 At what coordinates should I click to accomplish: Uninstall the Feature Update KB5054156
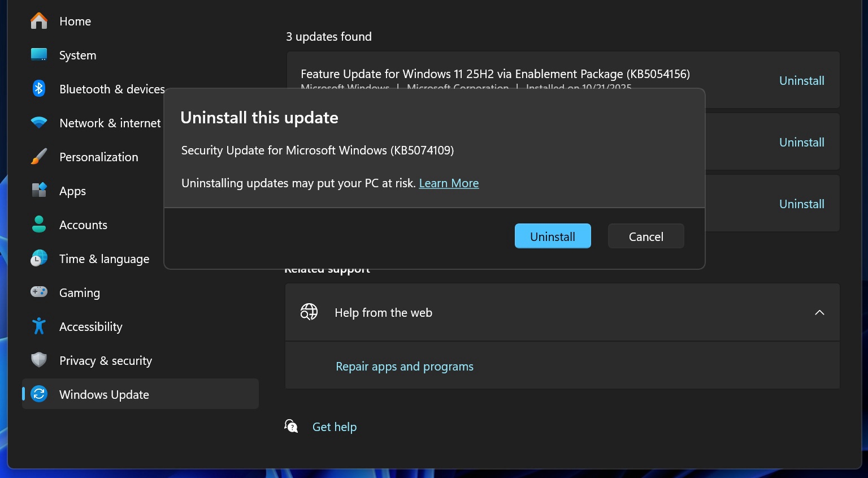tap(801, 80)
